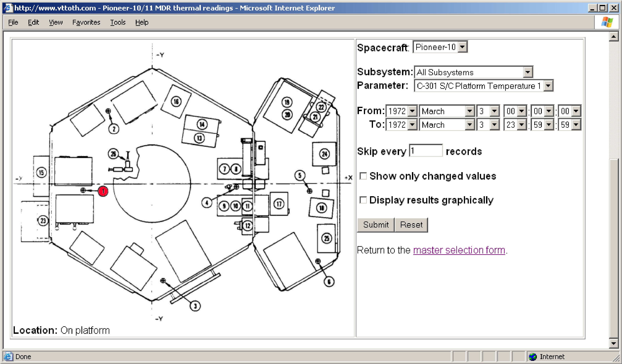Open the Tools menu
Screen dimensions: 622x364
[x=118, y=23]
